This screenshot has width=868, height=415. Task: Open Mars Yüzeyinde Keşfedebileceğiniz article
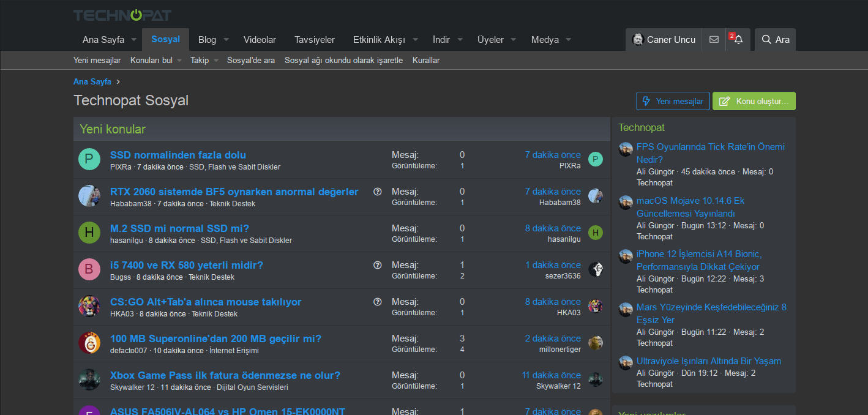[711, 313]
